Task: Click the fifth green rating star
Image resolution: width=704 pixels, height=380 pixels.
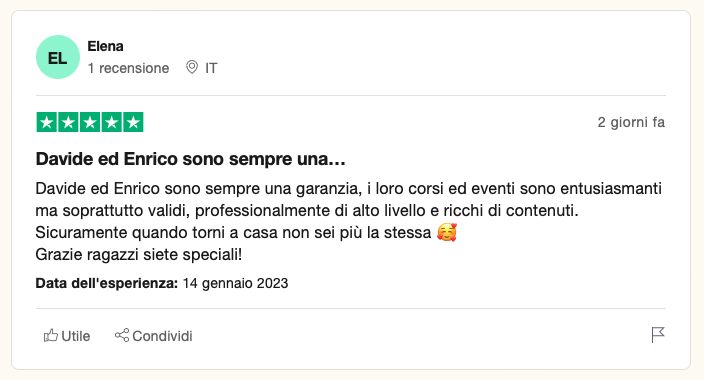Action: click(x=133, y=122)
